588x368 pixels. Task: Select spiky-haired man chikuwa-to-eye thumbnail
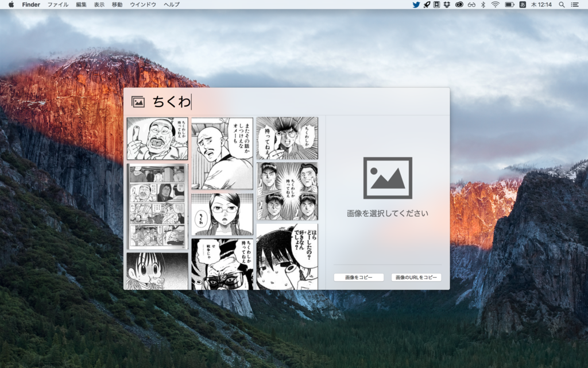click(x=287, y=138)
